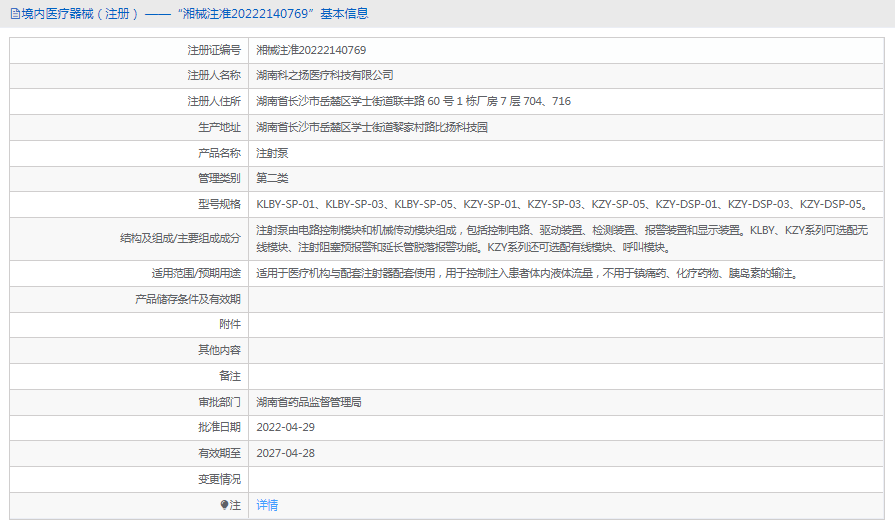Image resolution: width=895 pixels, height=523 pixels.
Task: Click the document icon before 境内医疗器械 title
Action: point(15,14)
